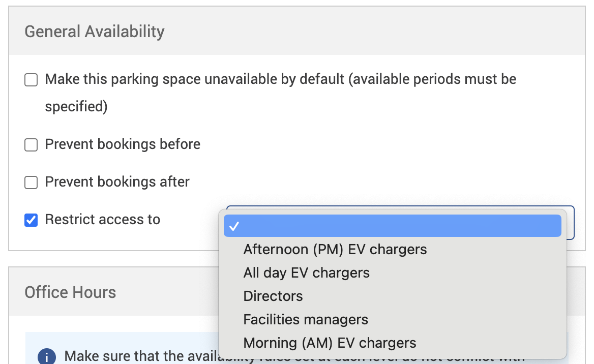Click the 'General Availability' section header
Screen dimensions: 594x364
[95, 32]
